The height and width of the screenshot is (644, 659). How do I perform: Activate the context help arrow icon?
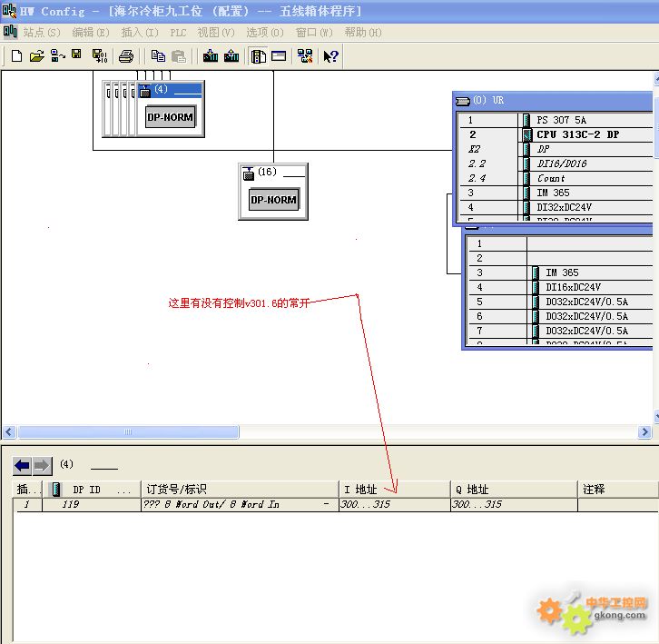point(330,56)
